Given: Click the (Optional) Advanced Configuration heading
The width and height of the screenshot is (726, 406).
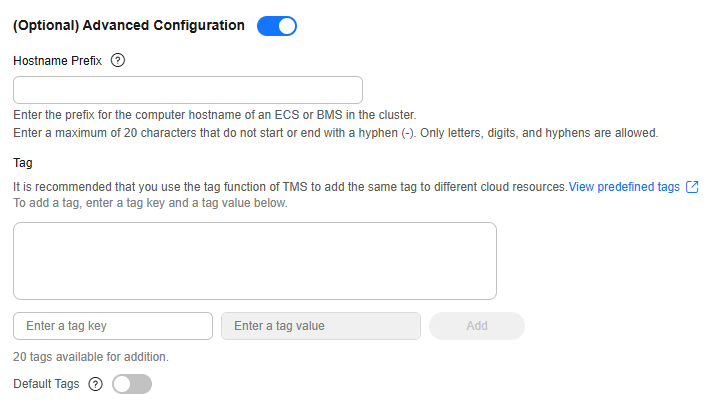Looking at the screenshot, I should click(x=129, y=25).
